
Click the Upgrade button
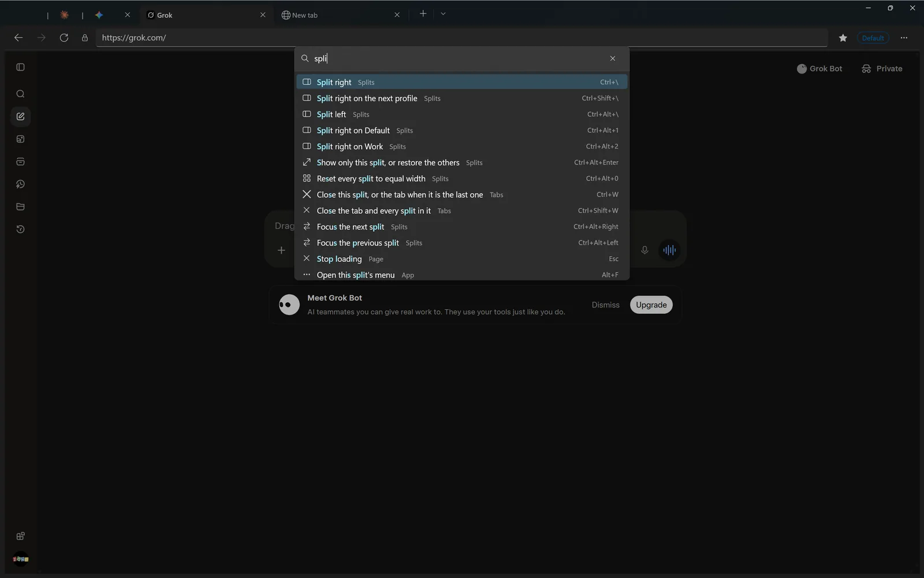point(651,305)
